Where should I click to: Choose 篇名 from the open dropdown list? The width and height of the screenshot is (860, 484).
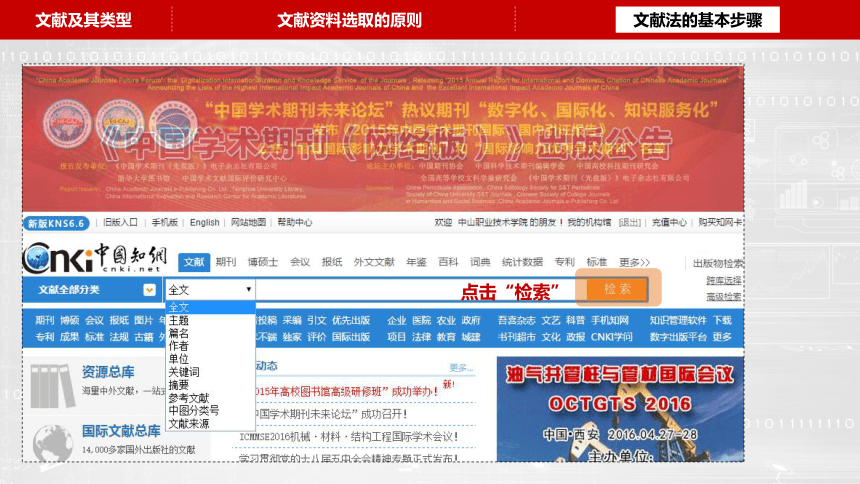179,333
